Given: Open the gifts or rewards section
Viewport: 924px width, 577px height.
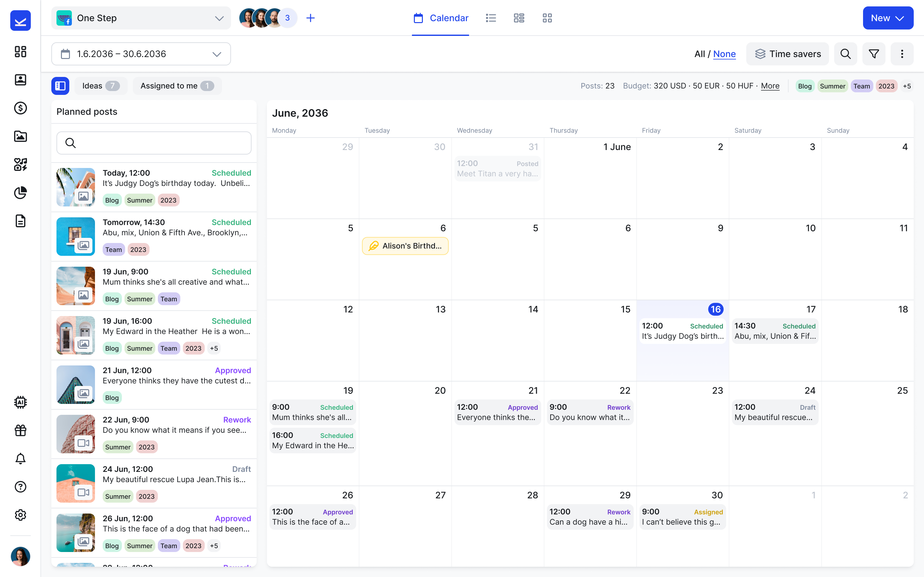Looking at the screenshot, I should click(x=21, y=430).
